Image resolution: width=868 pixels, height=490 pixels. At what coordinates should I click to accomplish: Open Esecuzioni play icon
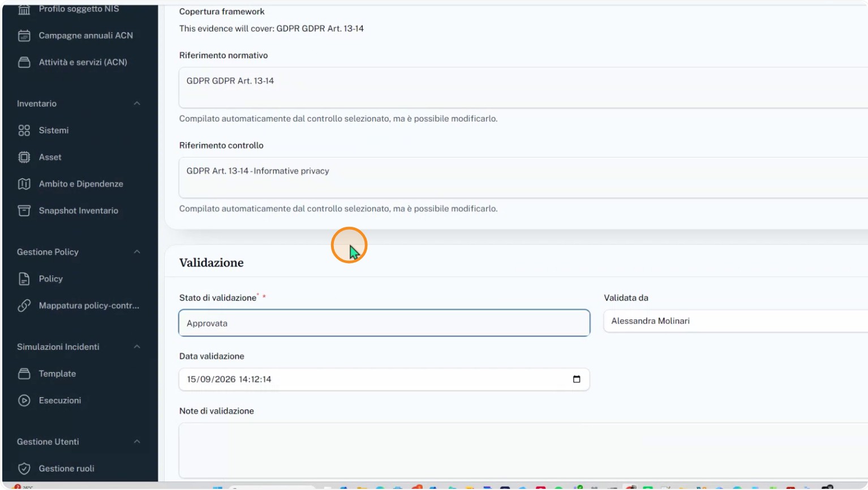click(x=24, y=401)
